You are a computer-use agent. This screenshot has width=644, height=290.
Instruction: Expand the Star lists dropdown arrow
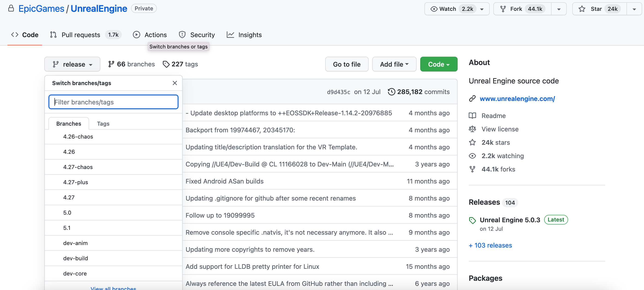coord(634,9)
